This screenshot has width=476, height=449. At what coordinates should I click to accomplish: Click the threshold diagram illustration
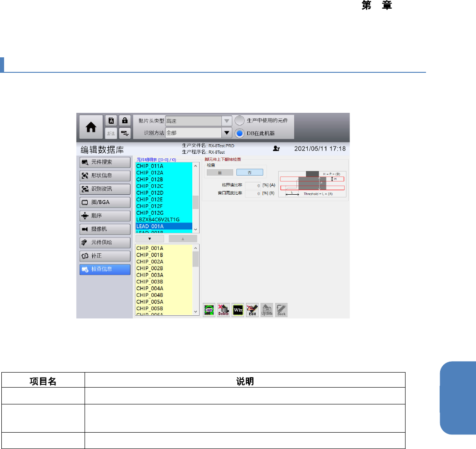312,184
